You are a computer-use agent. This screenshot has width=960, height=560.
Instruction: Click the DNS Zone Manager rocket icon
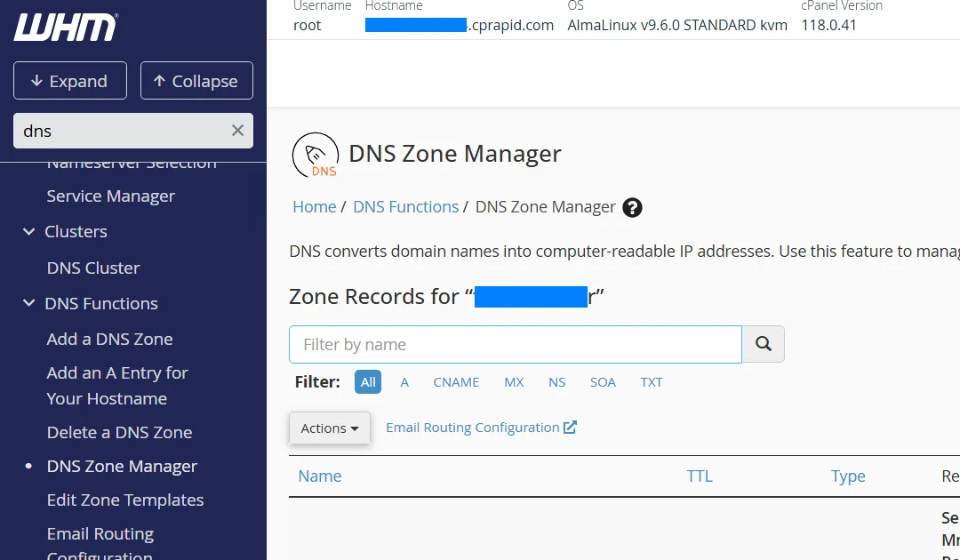[x=316, y=156]
